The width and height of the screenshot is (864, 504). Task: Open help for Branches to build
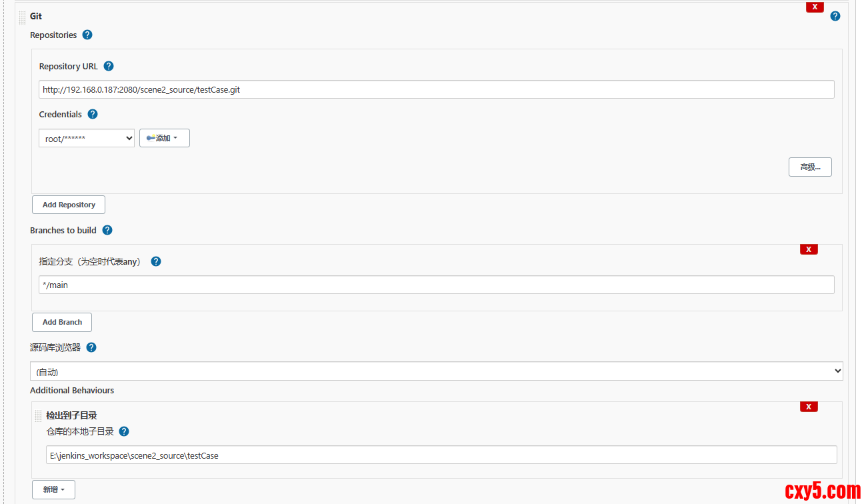click(x=107, y=230)
